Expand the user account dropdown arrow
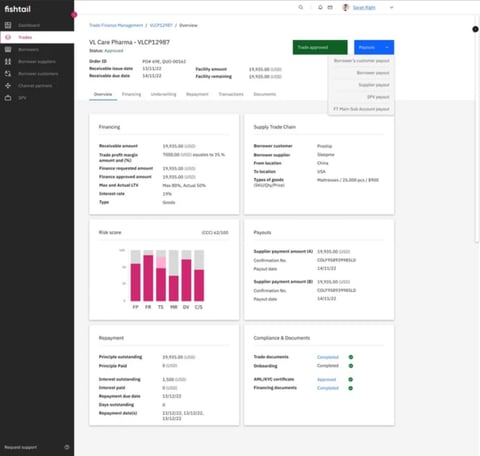 (x=392, y=7)
